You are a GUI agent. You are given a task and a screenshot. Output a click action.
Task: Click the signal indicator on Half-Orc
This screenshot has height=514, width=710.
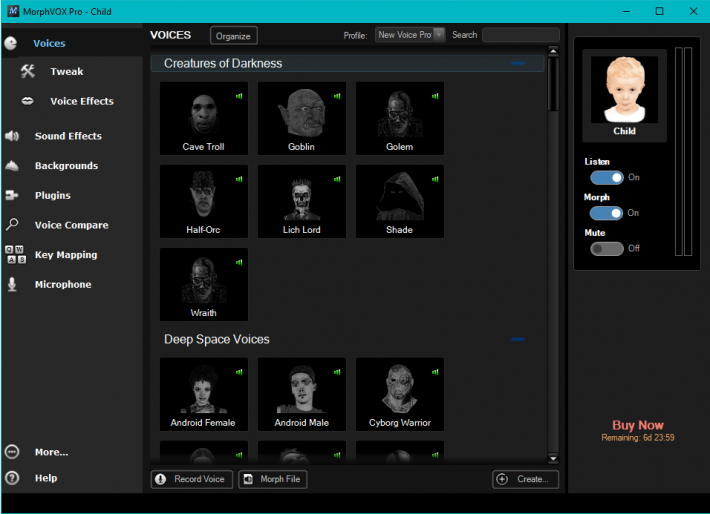pos(239,179)
